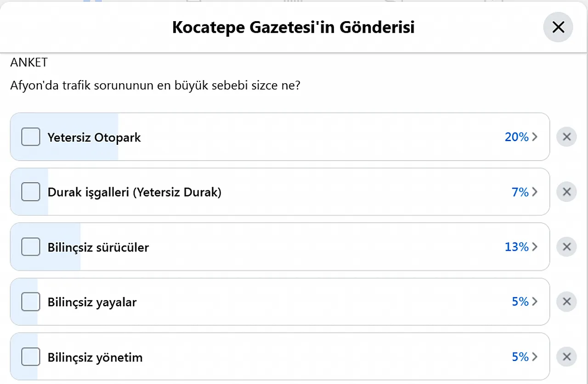Show voters using 13% chevron
Screen dimensions: 588x384
tap(535, 247)
